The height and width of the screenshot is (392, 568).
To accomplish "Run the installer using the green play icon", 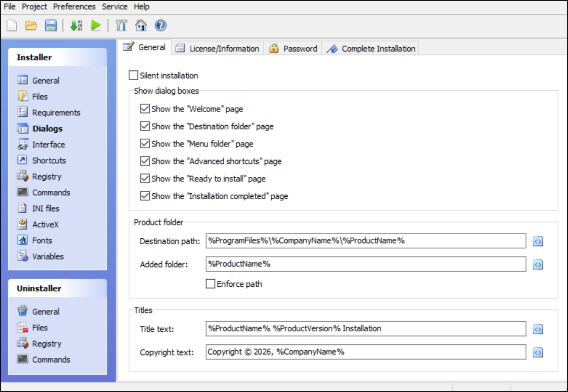I will tap(96, 25).
